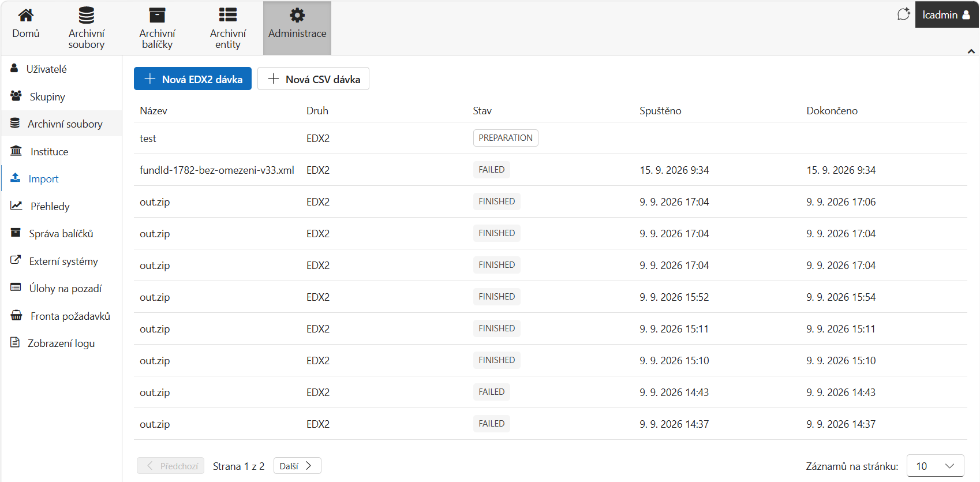Screen dimensions: 980x482
Task: Create a Nová CSV dávka
Action: point(313,79)
